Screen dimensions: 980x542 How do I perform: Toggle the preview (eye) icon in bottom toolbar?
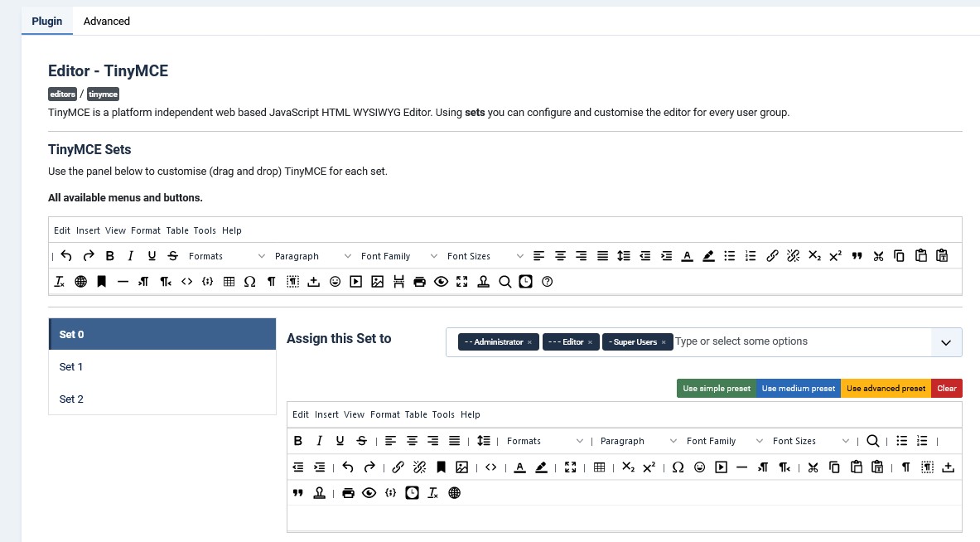point(369,492)
